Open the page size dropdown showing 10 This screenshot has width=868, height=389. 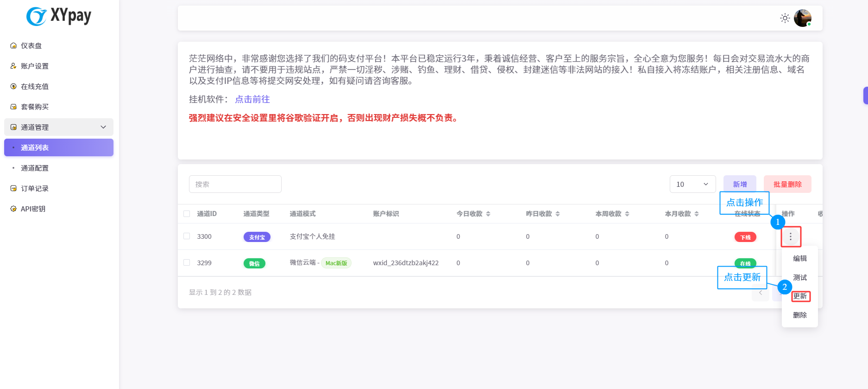pyautogui.click(x=692, y=184)
